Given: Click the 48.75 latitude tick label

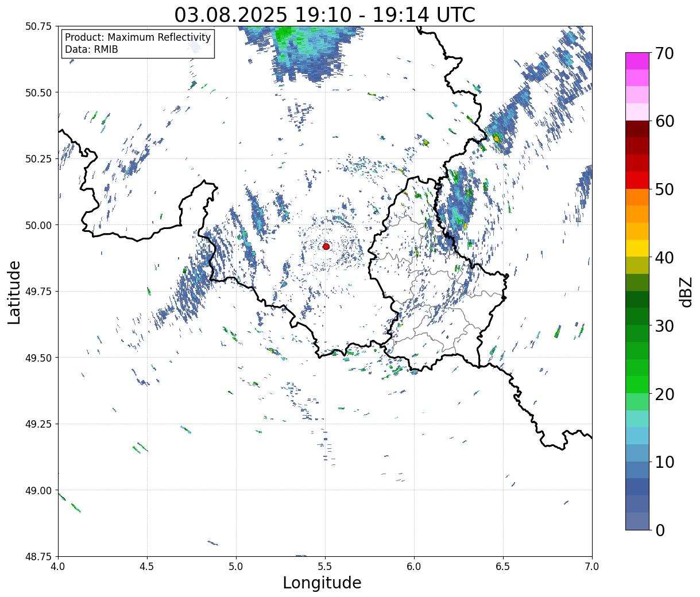Looking at the screenshot, I should click(38, 557).
